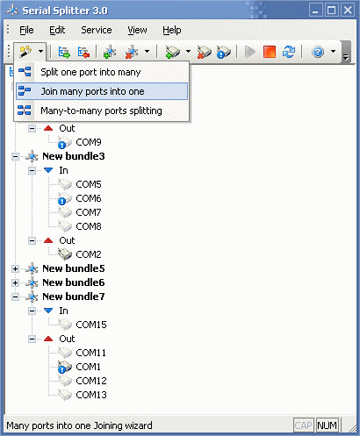Image resolution: width=360 pixels, height=436 pixels.
Task: Select COM13 port in the tree
Action: [91, 395]
